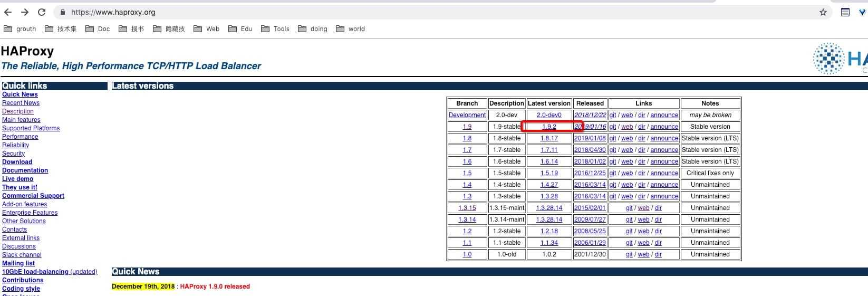868x296 pixels.
Task: Click 'Critical fixes only' note cell
Action: click(710, 173)
